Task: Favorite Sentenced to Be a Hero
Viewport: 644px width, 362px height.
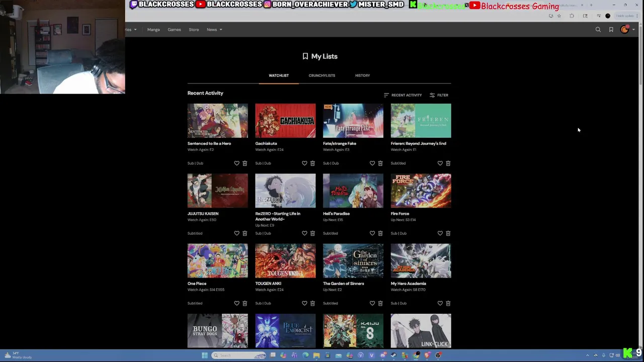Action: click(x=236, y=163)
